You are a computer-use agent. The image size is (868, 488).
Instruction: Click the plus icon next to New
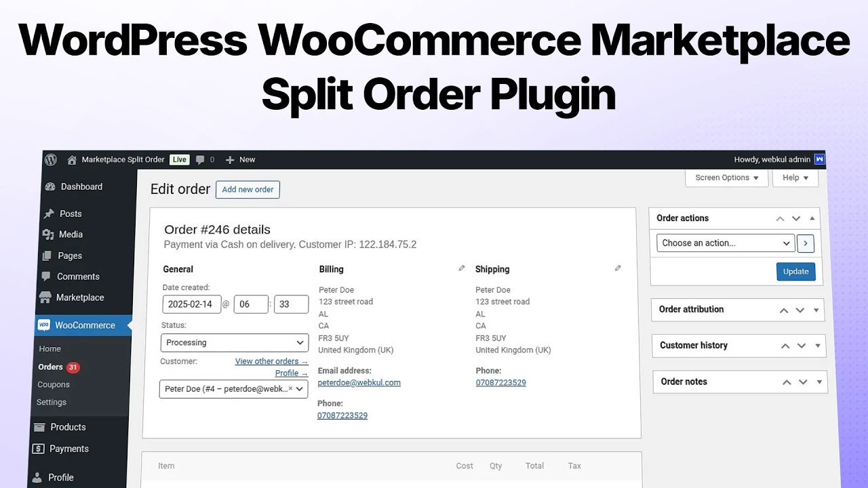[230, 160]
